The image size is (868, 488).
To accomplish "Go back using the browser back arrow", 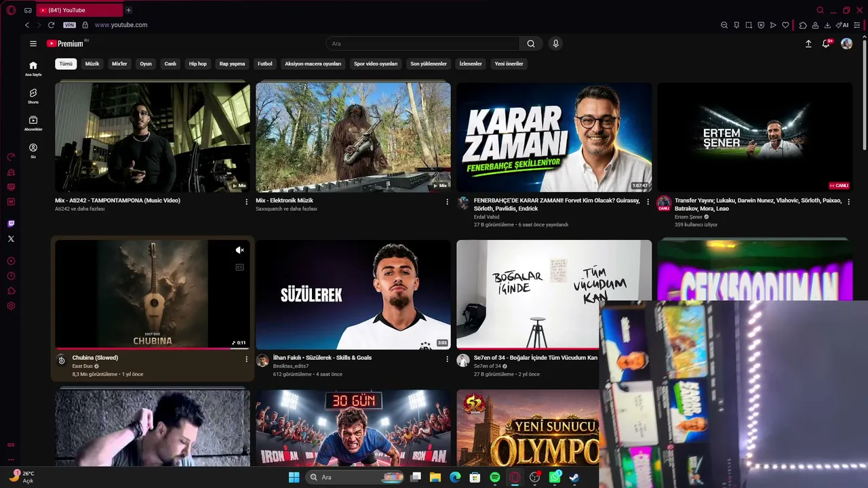I will 27,25.
